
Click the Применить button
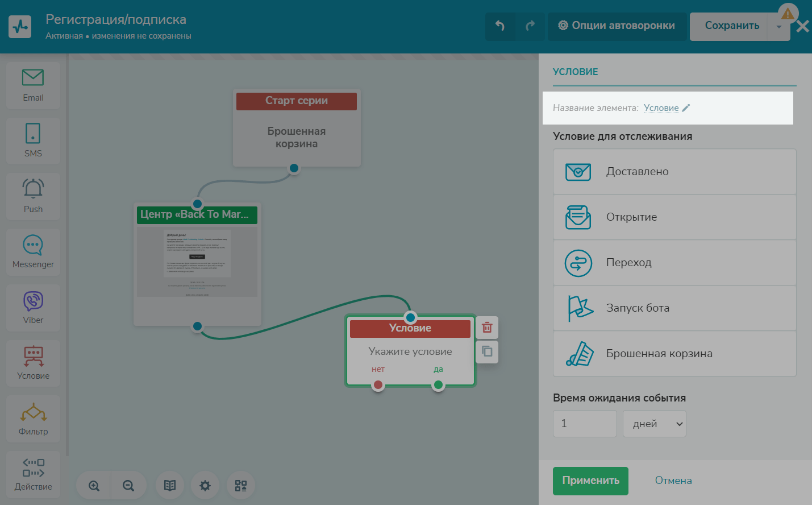(590, 481)
